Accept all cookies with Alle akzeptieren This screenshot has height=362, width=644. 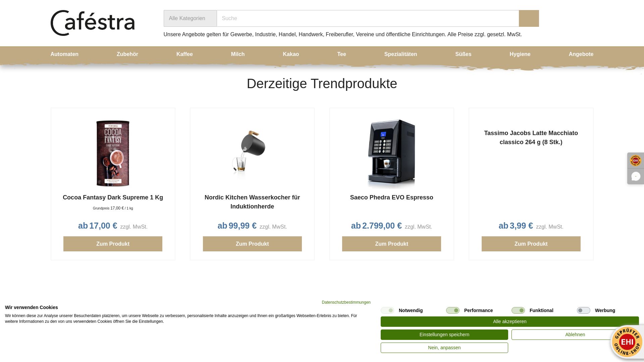click(509, 322)
